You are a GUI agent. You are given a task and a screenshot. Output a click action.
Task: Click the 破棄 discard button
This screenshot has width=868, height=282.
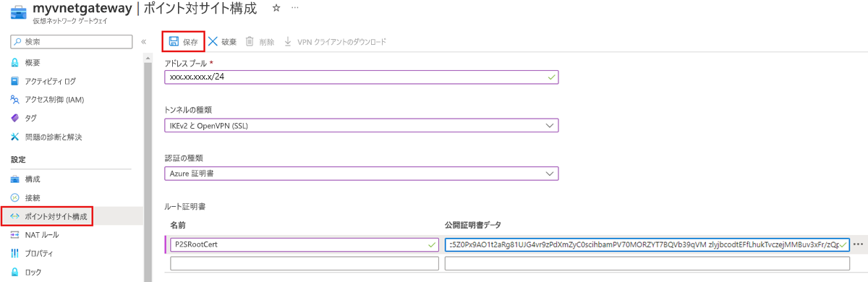coord(223,42)
